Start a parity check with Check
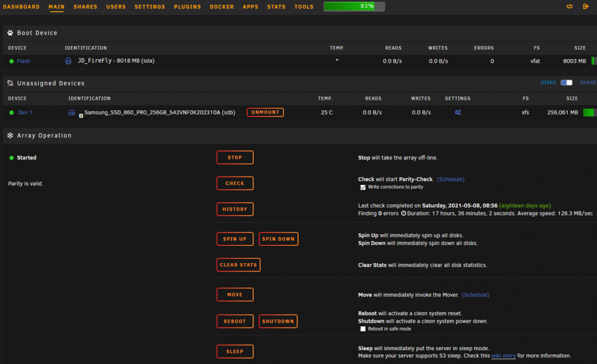The width and height of the screenshot is (597, 364). click(235, 184)
